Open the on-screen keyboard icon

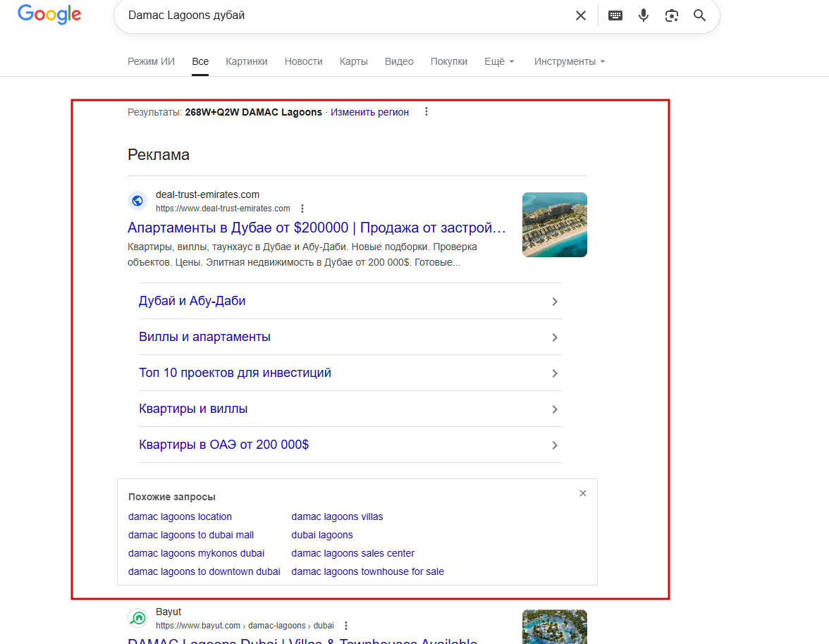pos(615,16)
